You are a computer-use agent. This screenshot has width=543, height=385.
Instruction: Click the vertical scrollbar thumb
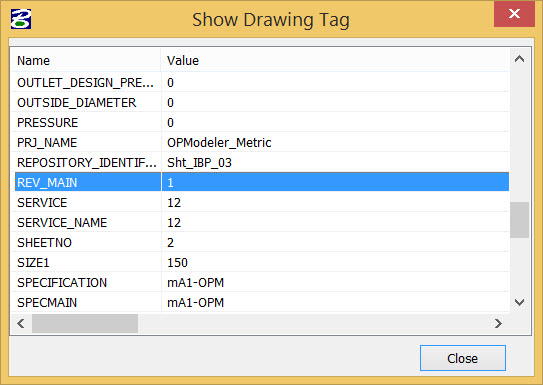coord(519,220)
